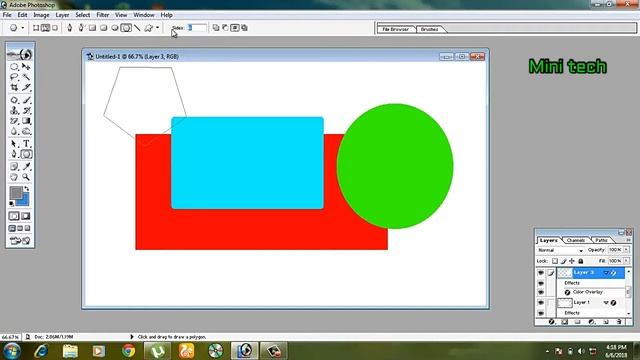This screenshot has width=640, height=360.
Task: Open the Filter menu
Action: click(x=102, y=15)
